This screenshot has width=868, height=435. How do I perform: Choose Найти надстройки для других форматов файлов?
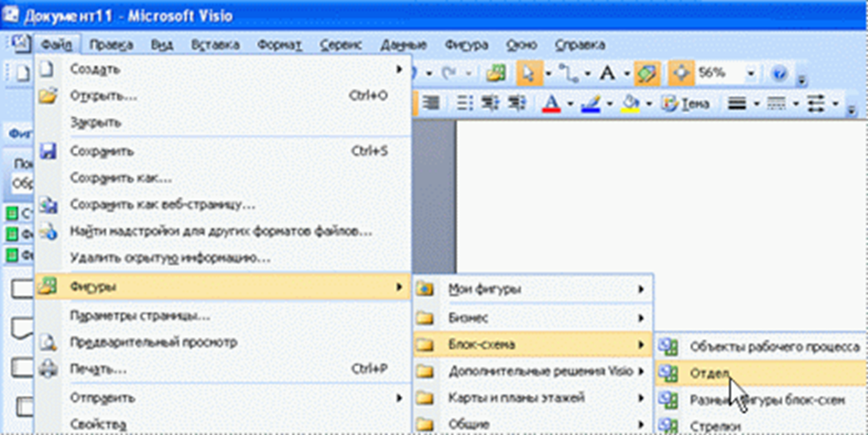(222, 232)
